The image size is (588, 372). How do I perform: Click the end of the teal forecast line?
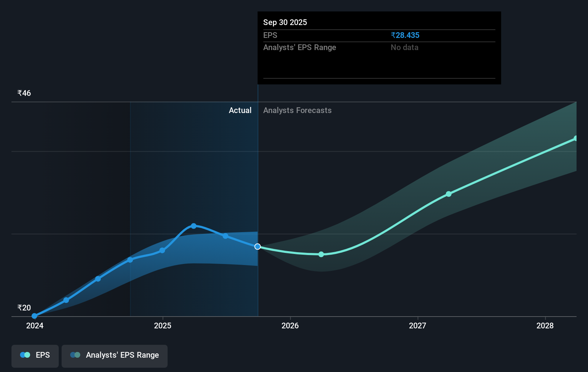pyautogui.click(x=575, y=139)
